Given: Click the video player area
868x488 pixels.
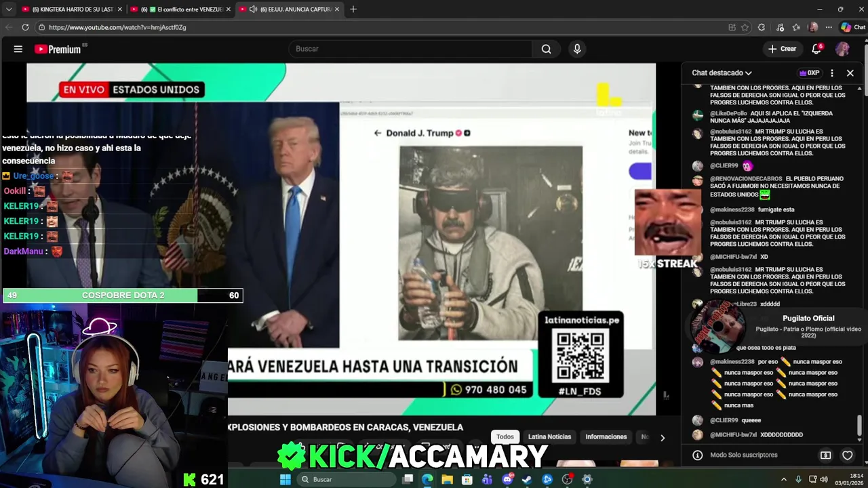Looking at the screenshot, I should tap(341, 239).
